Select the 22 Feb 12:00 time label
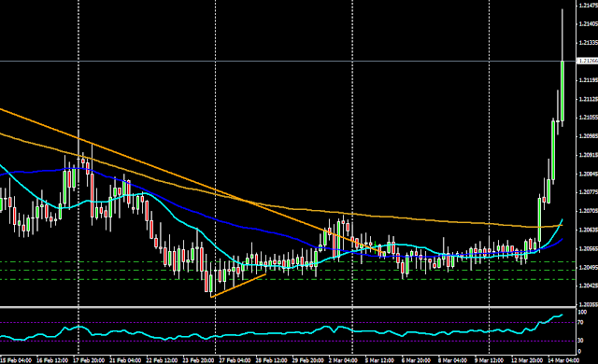The image size is (598, 364). (x=162, y=360)
